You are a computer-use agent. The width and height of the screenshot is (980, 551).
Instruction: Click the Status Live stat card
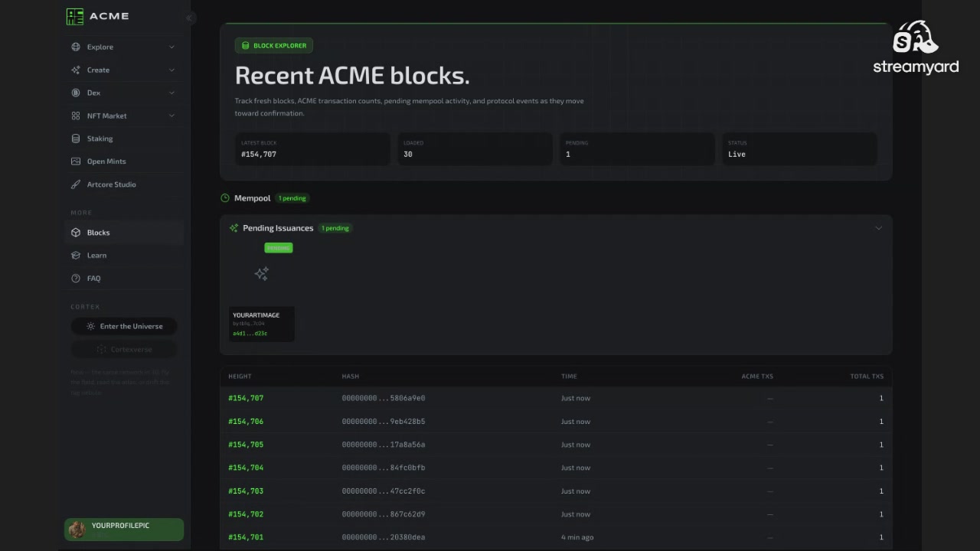799,149
